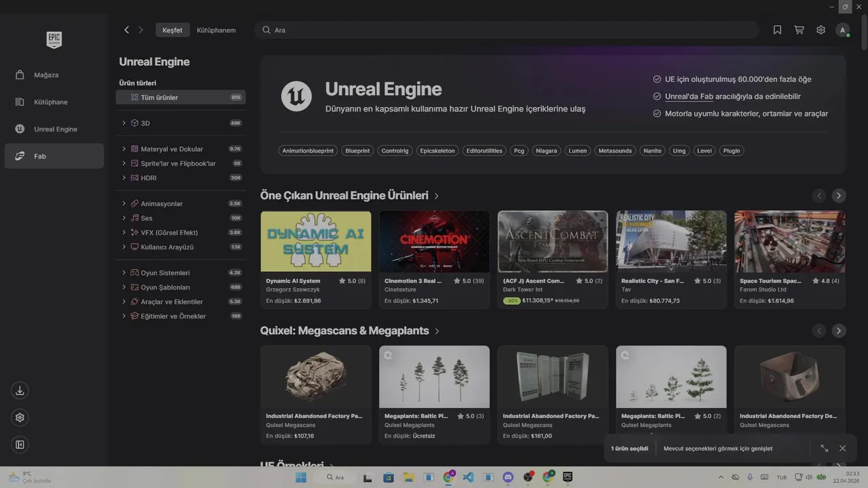Open settings gear in left sidebar bottom

tap(20, 418)
